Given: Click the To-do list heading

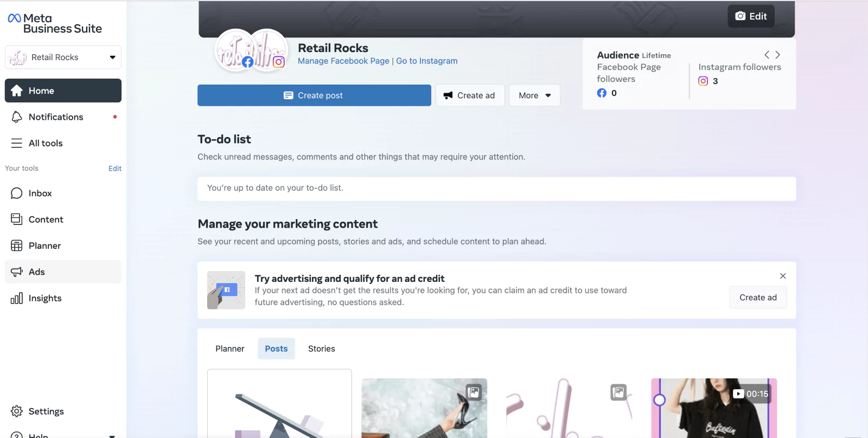Looking at the screenshot, I should pos(224,139).
